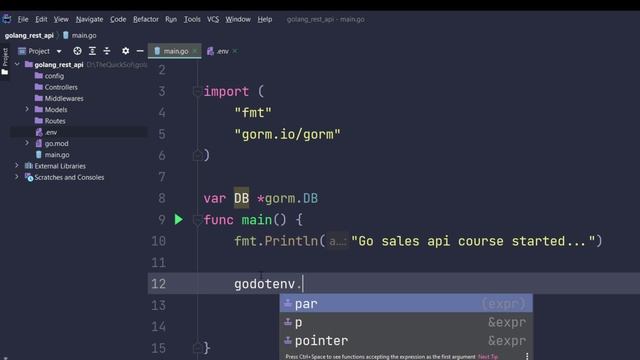Click the "gorm.io/gorm" import string
The image size is (640, 360).
point(287,134)
